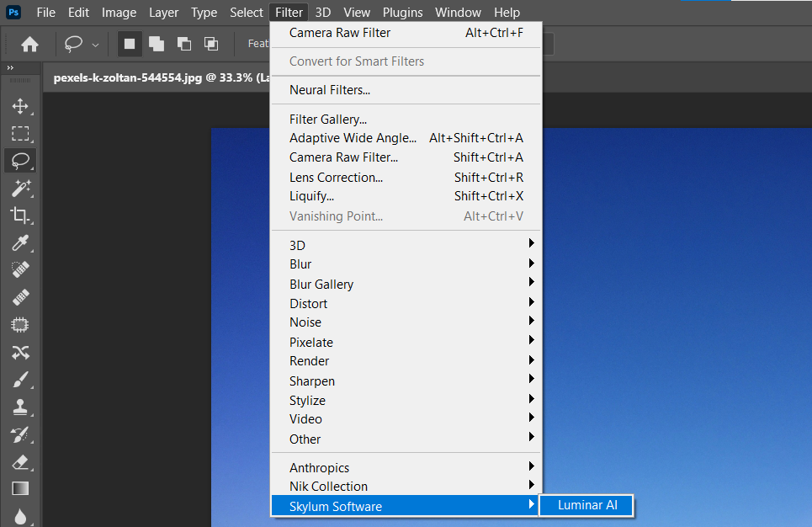The height and width of the screenshot is (527, 812).
Task: Open the 3D menu in menu bar
Action: [322, 13]
